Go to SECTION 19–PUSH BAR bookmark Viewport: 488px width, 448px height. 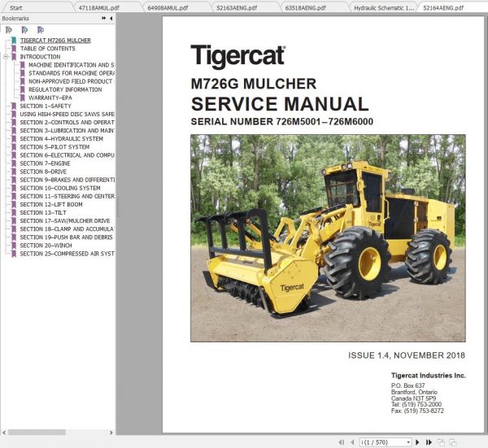(67, 237)
